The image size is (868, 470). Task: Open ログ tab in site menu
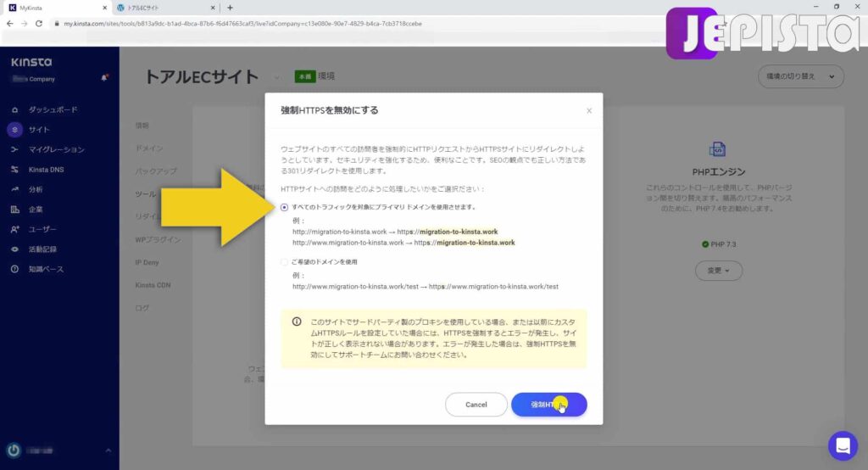pyautogui.click(x=142, y=308)
